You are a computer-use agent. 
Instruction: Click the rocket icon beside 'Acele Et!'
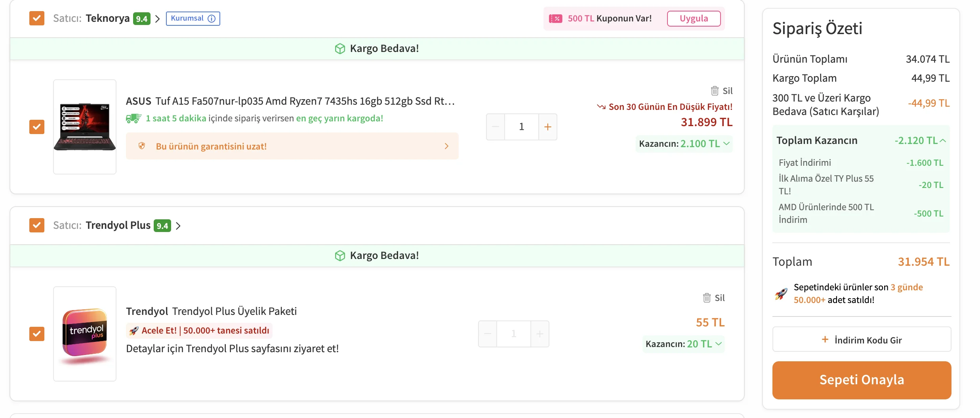coord(134,330)
